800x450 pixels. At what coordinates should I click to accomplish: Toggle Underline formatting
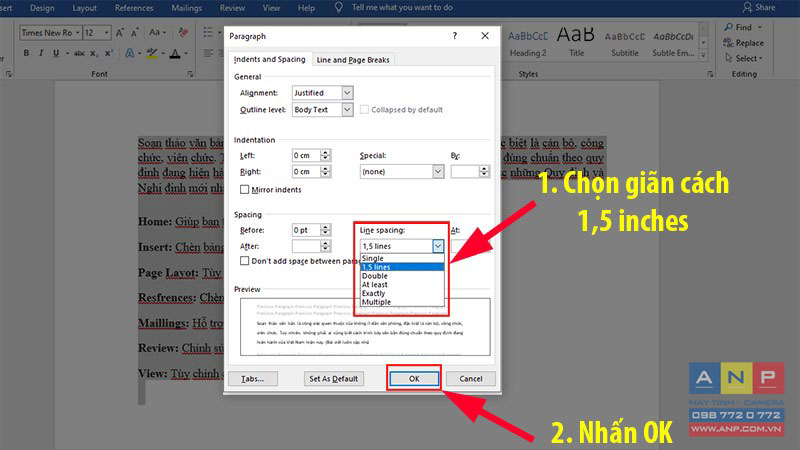click(56, 53)
